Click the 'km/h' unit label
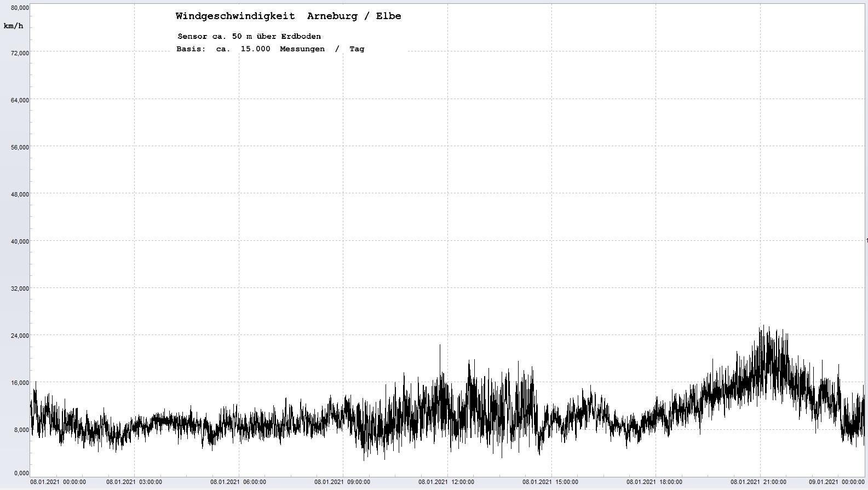Image resolution: width=868 pixels, height=490 pixels. click(x=13, y=26)
